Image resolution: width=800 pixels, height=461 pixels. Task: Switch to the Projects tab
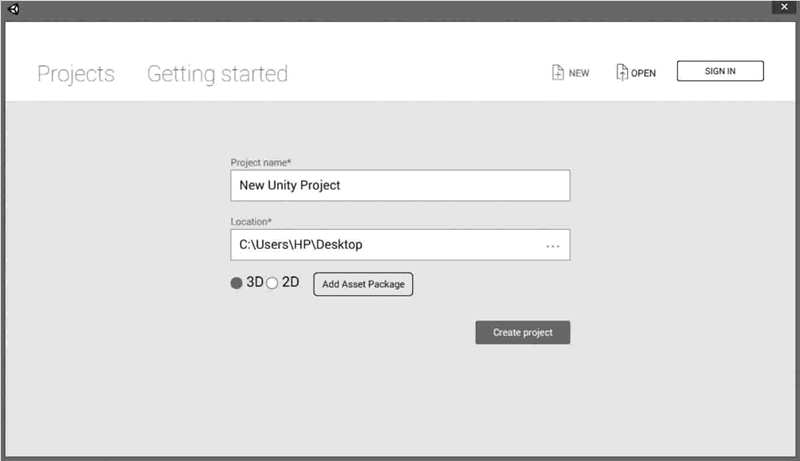(76, 74)
